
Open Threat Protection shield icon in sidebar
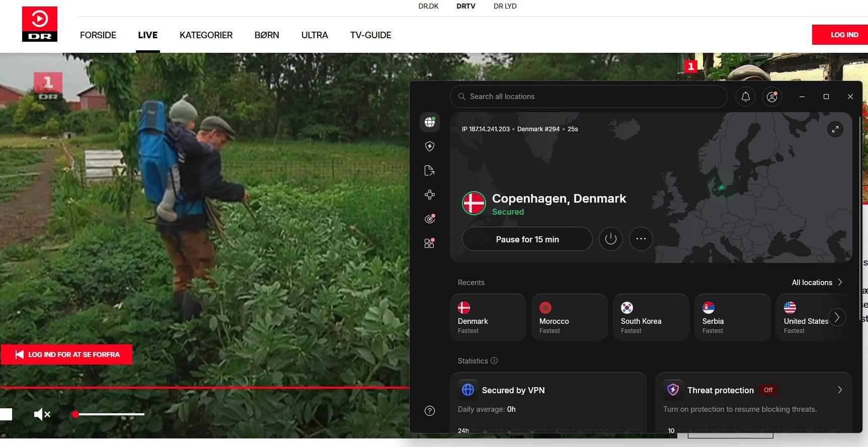pyautogui.click(x=430, y=146)
